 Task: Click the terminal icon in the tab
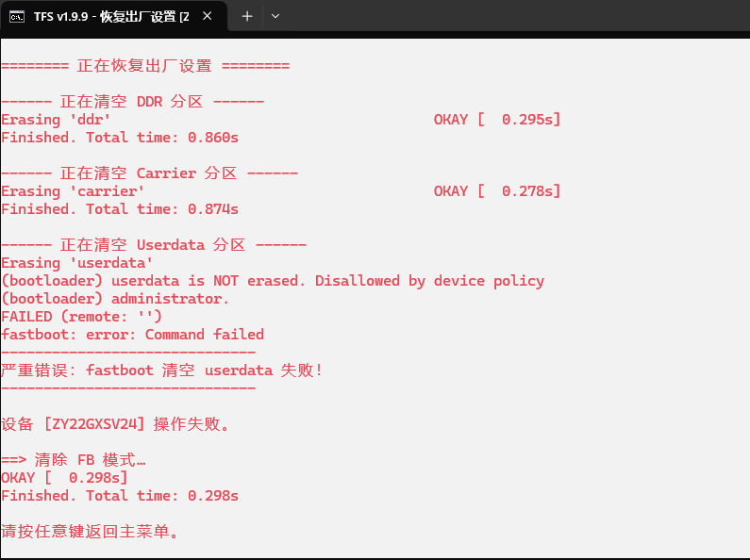pos(17,17)
